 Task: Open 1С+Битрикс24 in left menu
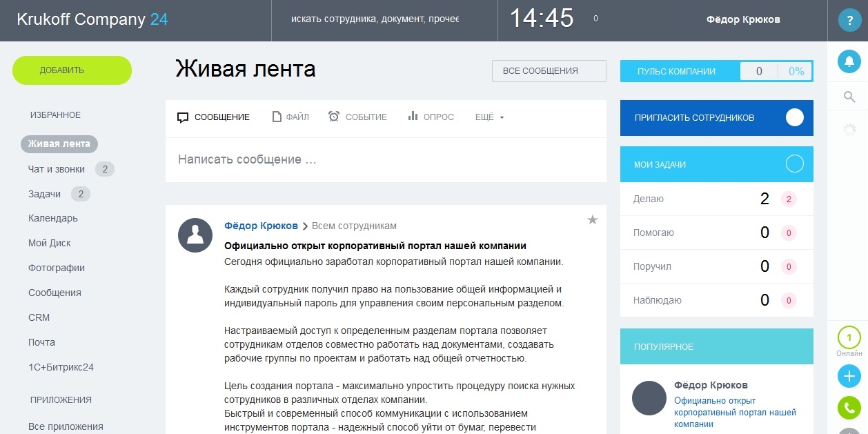(x=61, y=368)
